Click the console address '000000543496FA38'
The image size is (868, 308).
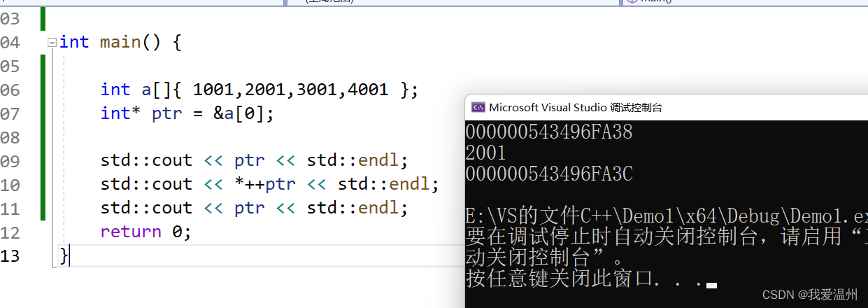(549, 132)
